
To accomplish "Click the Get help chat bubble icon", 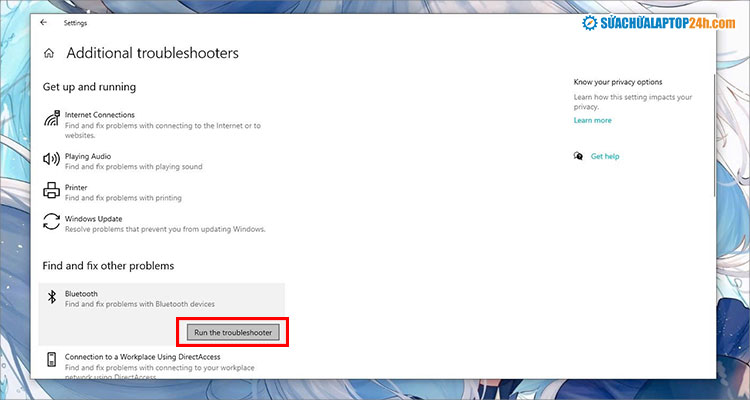I will 578,156.
